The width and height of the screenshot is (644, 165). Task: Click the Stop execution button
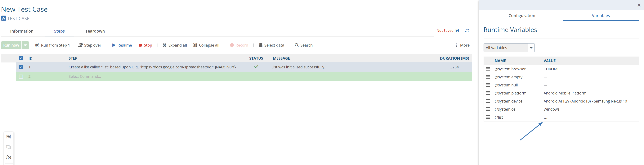145,45
